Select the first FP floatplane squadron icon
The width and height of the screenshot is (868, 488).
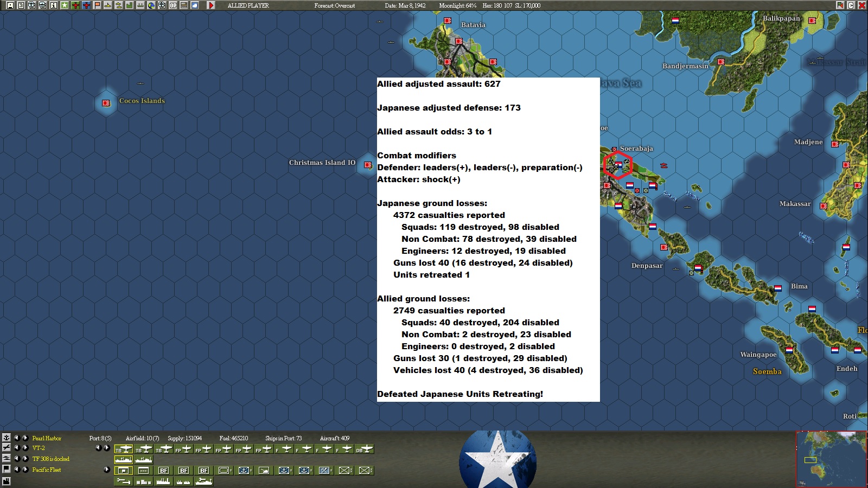pyautogui.click(x=184, y=449)
